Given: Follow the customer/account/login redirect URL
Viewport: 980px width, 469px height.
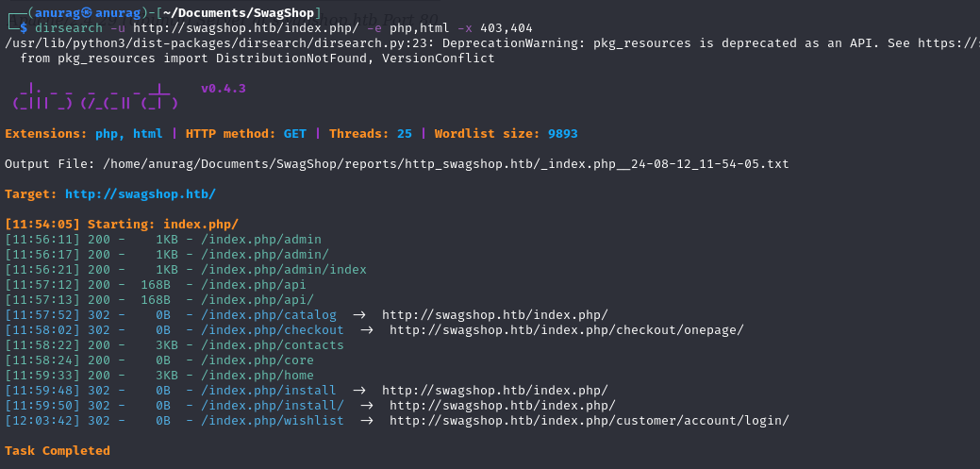Looking at the screenshot, I should 589,420.
